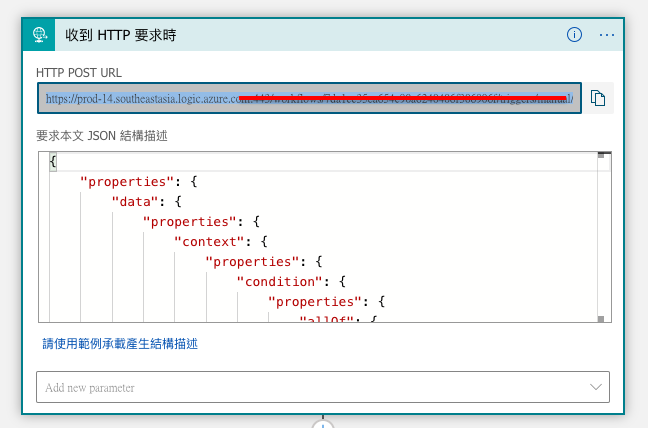Click the "data" key in the schema
Screen dimensions: 648x428
tap(135, 202)
